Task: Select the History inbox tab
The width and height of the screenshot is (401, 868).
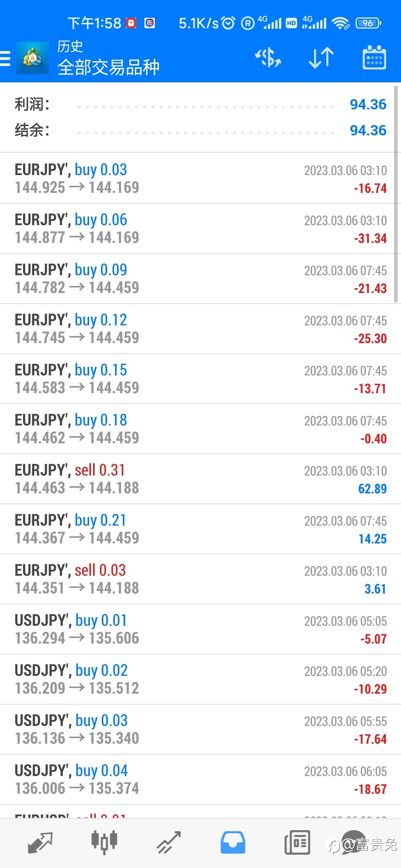Action: pyautogui.click(x=233, y=843)
